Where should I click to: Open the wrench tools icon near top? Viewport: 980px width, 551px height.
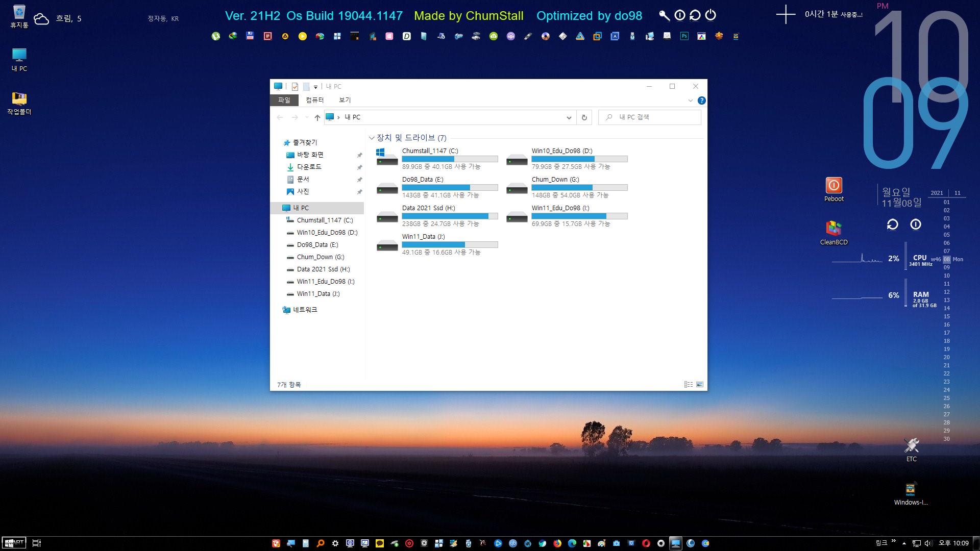pyautogui.click(x=664, y=15)
